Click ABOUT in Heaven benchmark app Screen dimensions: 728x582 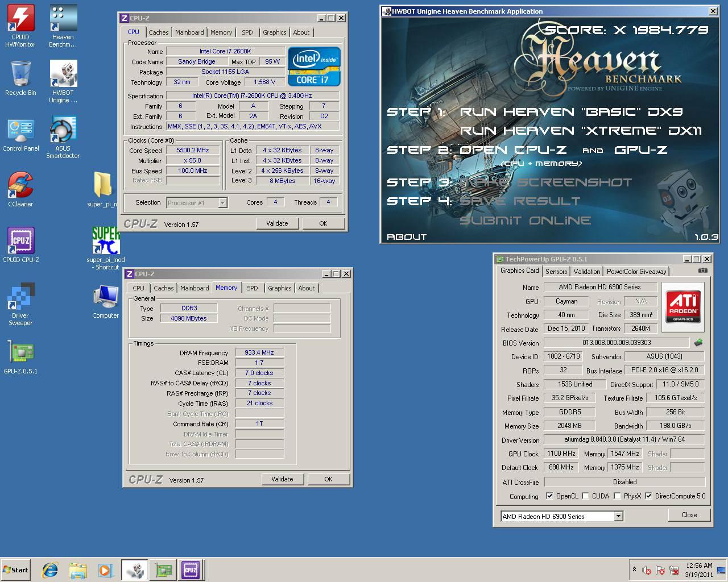[407, 237]
